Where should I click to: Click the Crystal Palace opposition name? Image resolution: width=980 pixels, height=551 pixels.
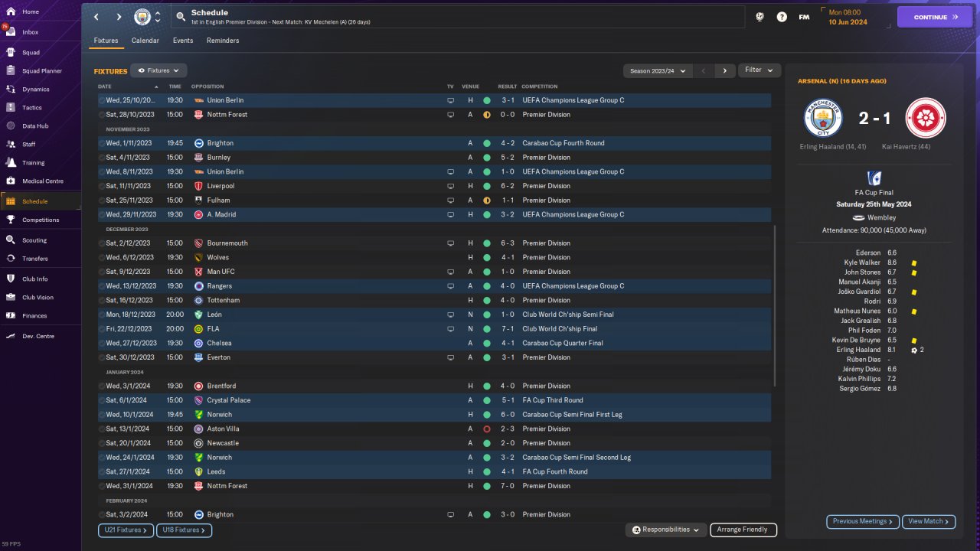[229, 400]
